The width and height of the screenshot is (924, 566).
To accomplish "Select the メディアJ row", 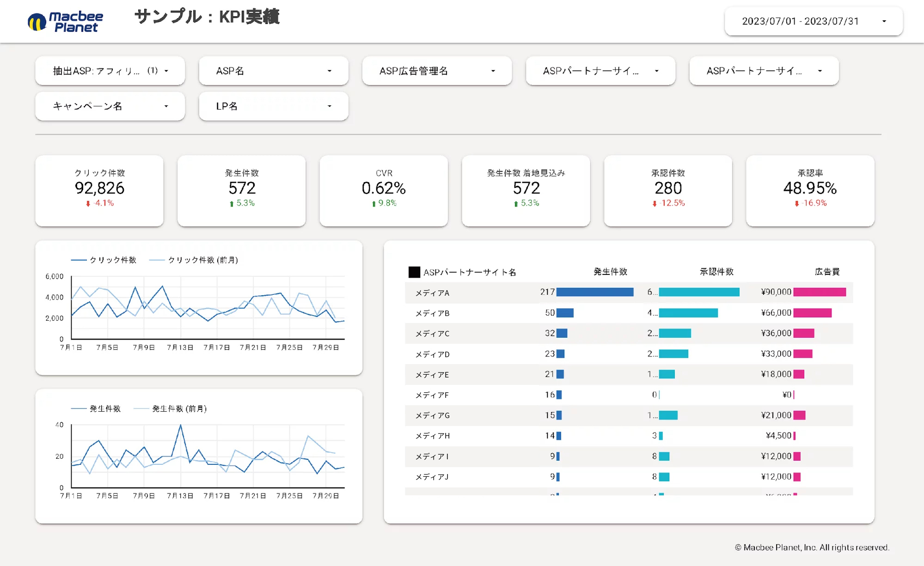I will pyautogui.click(x=629, y=476).
